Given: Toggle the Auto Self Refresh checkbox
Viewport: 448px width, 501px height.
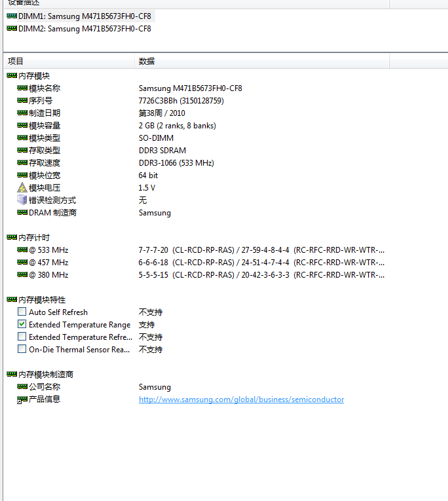Looking at the screenshot, I should point(22,312).
